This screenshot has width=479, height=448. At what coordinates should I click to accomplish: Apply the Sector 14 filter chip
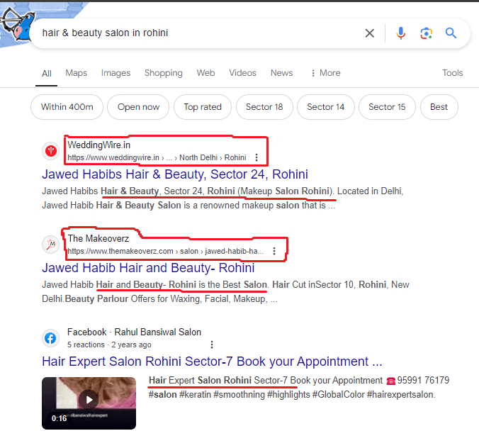click(326, 107)
